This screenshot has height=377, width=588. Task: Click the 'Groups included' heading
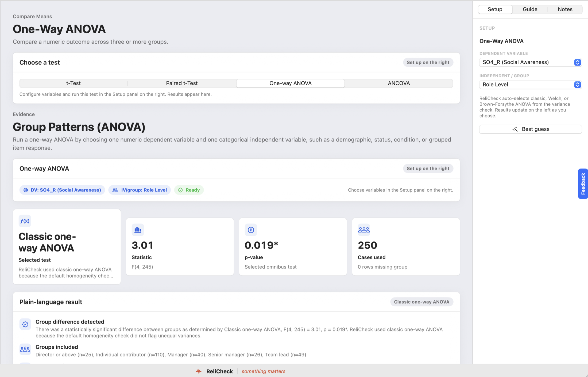(x=57, y=347)
